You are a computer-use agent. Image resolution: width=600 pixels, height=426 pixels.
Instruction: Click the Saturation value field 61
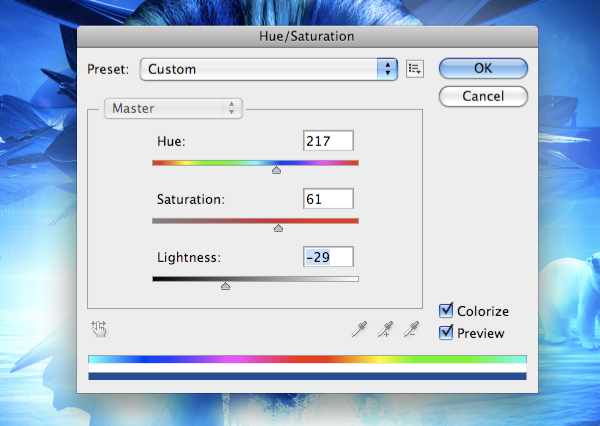pos(328,198)
